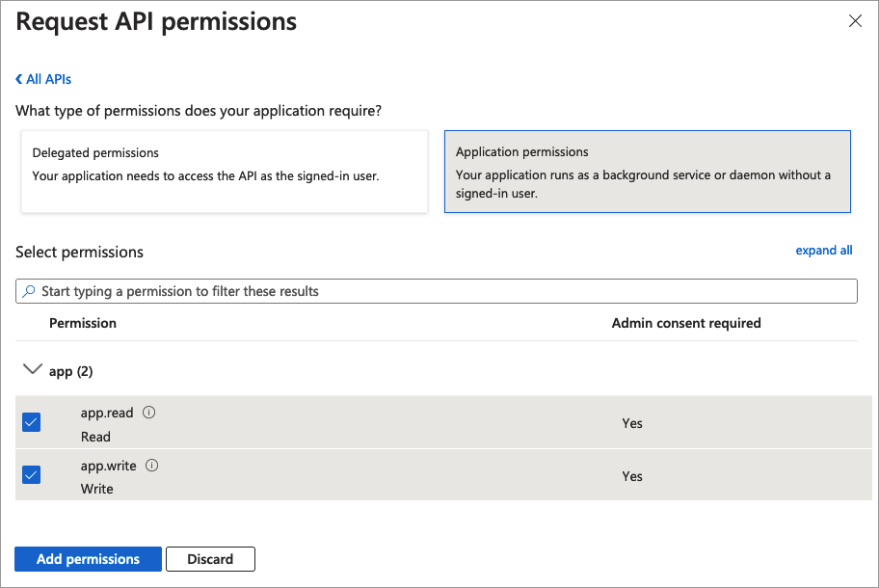Screen dimensions: 879x588
Task: Click the Admin consent required column header
Action: 686,323
